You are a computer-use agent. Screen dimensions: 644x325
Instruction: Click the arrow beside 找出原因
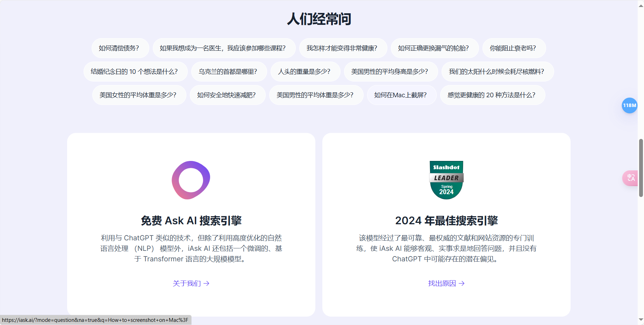coord(462,283)
